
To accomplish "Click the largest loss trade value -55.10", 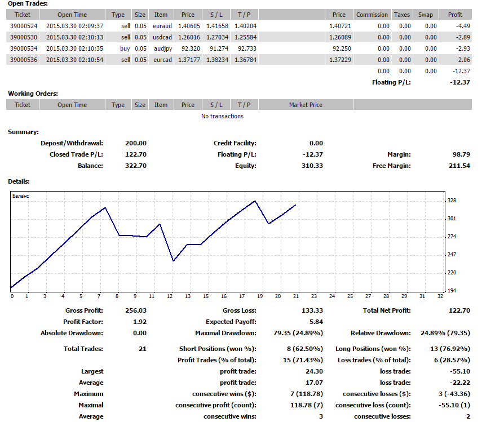I will 460,371.
